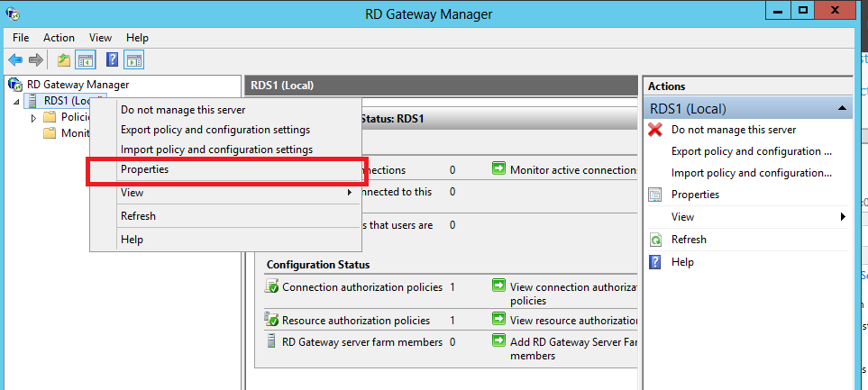
Task: Click Properties in the Actions pane
Action: tap(695, 195)
